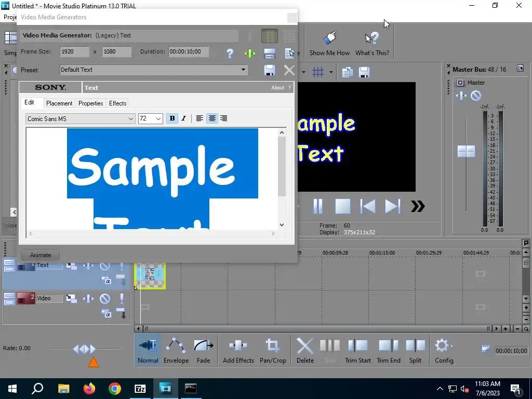The height and width of the screenshot is (399, 532).
Task: Click the Delete tool in the timeline toolbar
Action: [305, 351]
